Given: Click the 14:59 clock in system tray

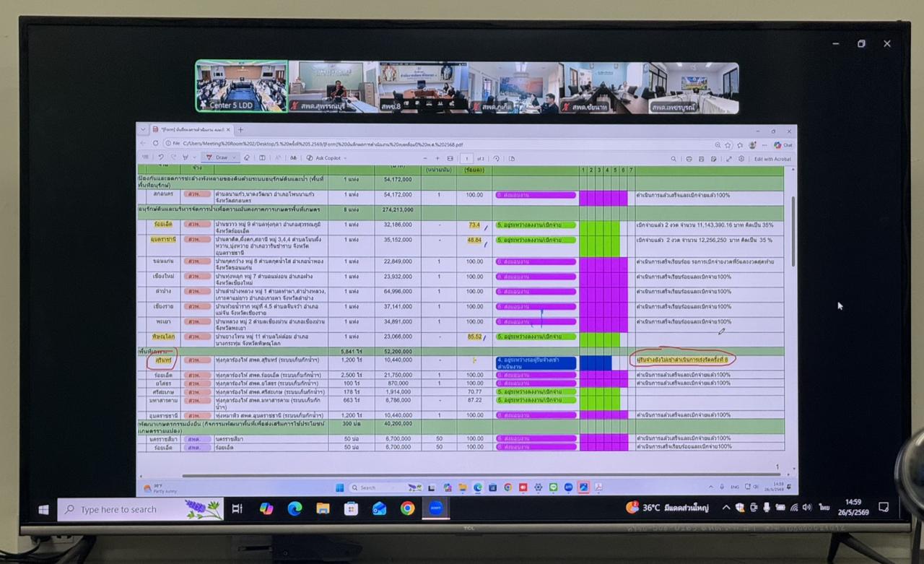Looking at the screenshot, I should [x=853, y=508].
